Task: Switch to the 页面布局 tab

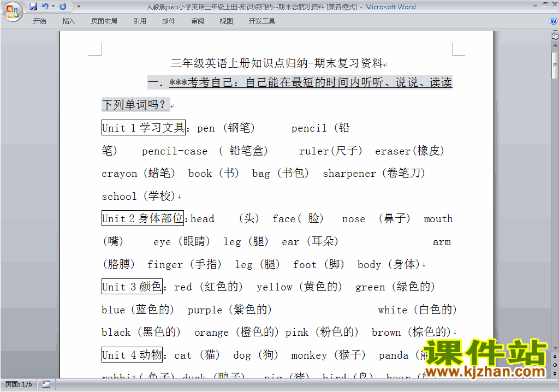Action: pos(104,21)
